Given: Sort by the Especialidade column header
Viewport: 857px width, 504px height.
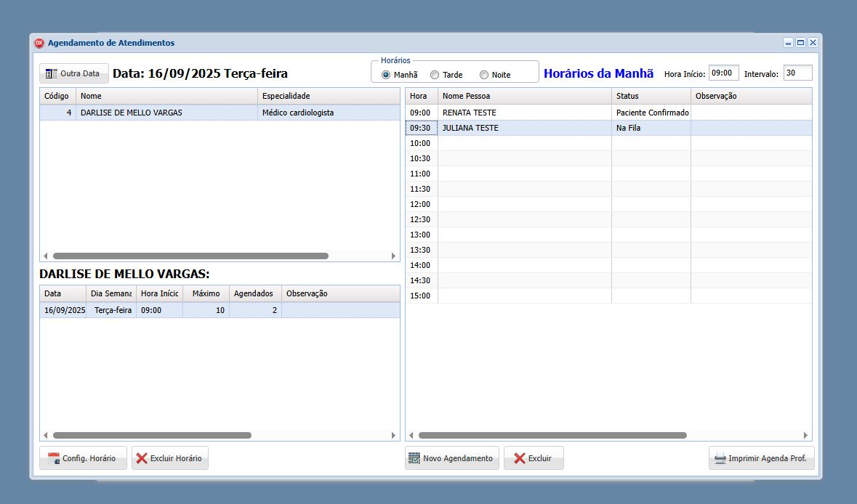Looking at the screenshot, I should point(329,96).
